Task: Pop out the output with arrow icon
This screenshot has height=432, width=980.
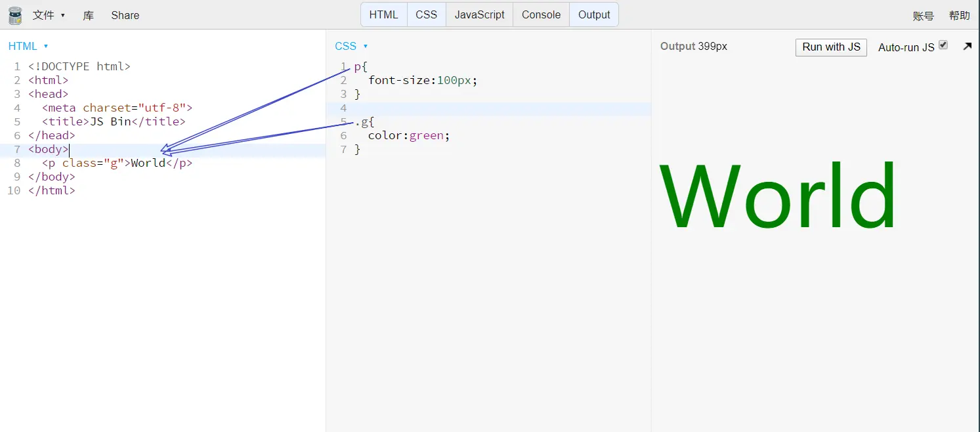Action: pyautogui.click(x=967, y=47)
